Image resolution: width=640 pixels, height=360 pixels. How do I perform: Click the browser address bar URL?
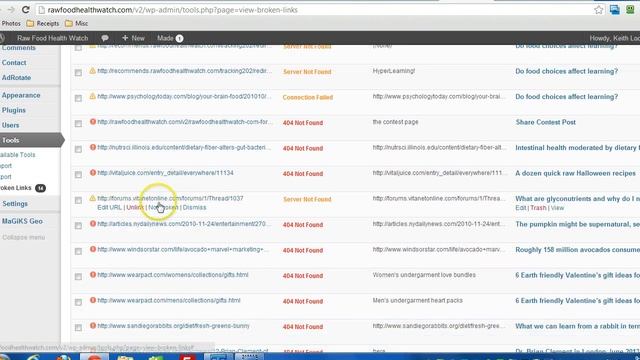pos(172,10)
